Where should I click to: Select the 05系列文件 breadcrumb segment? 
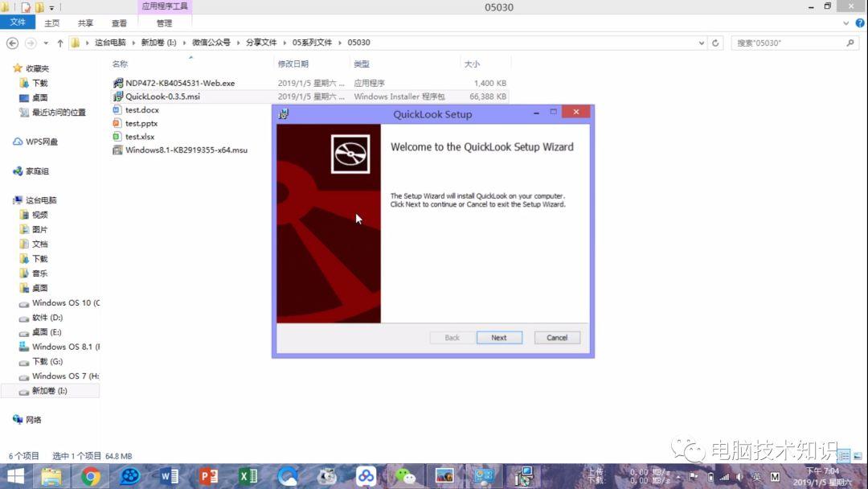[x=312, y=43]
